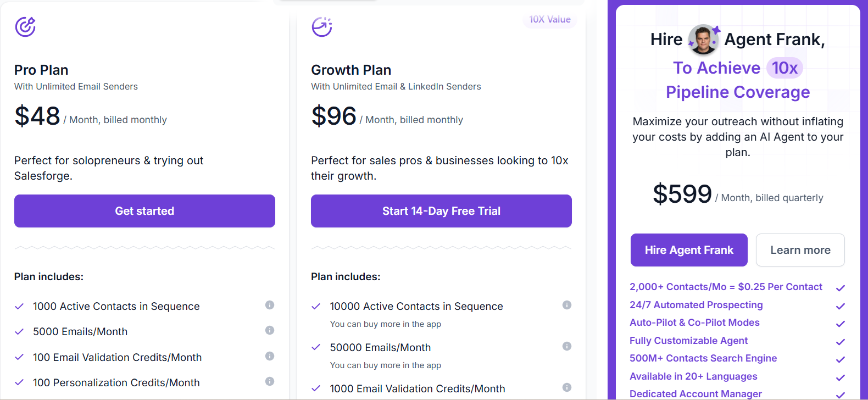Click the Growth Plan stopwatch icon
This screenshot has height=400, width=868.
321,27
